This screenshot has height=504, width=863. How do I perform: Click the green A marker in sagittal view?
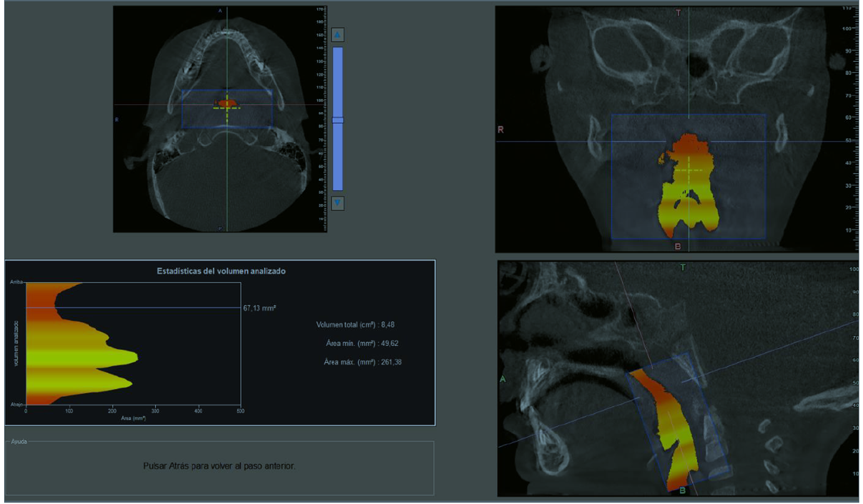503,379
